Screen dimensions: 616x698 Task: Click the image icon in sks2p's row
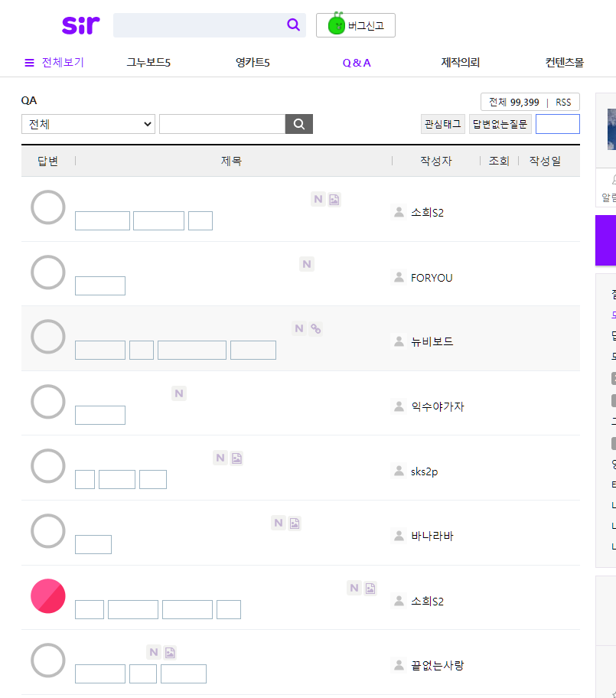tap(236, 458)
